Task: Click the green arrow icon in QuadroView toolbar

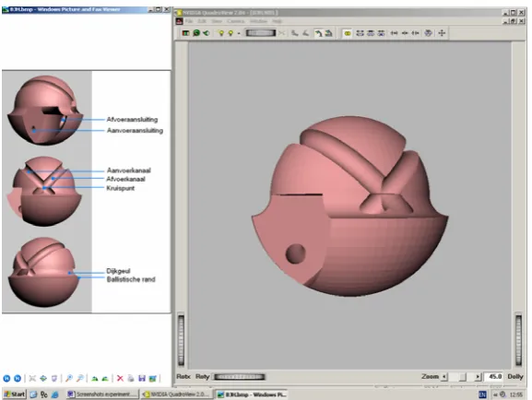Action: click(207, 33)
